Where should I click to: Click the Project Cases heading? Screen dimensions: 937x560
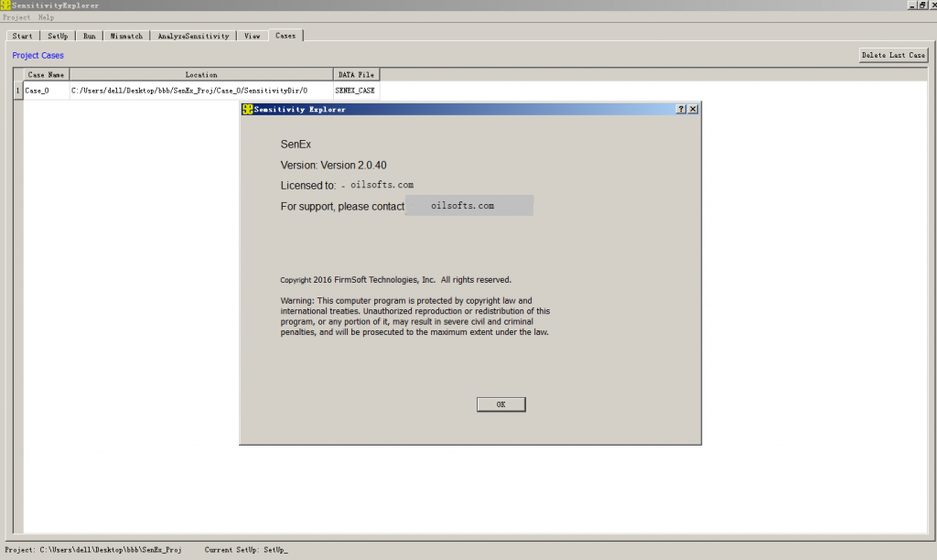[38, 56]
